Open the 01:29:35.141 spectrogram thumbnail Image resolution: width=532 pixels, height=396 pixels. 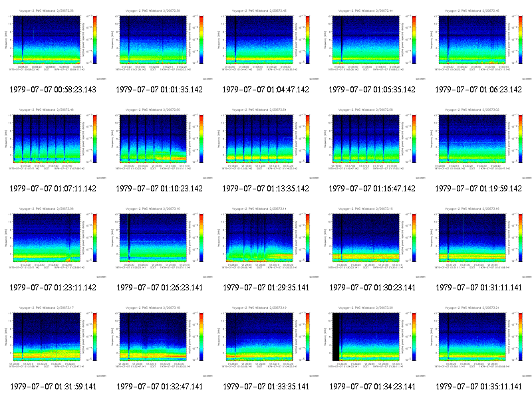[x=266, y=241]
